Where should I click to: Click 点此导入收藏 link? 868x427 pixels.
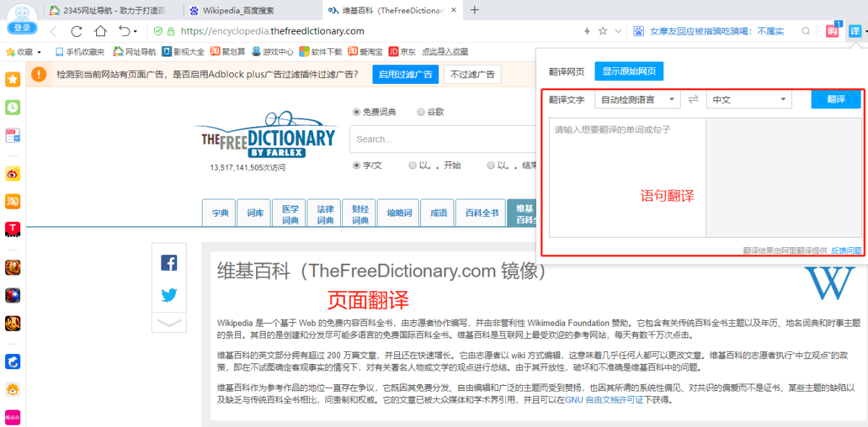(445, 52)
